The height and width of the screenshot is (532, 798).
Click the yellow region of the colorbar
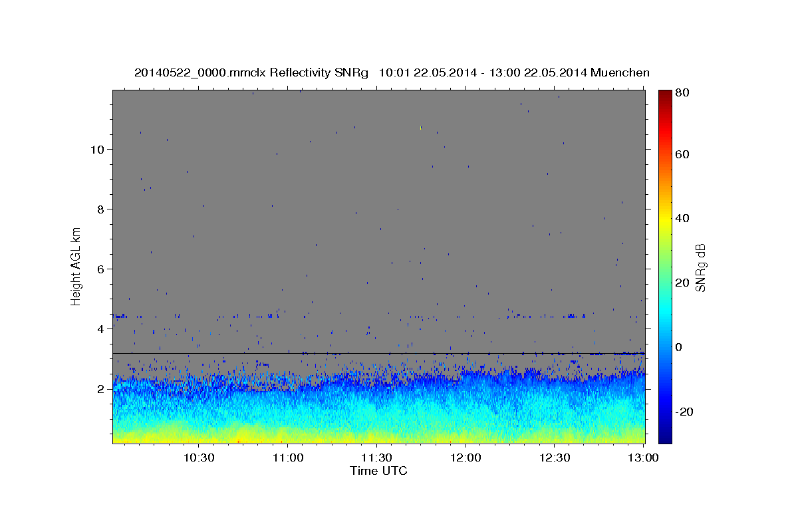(665, 219)
